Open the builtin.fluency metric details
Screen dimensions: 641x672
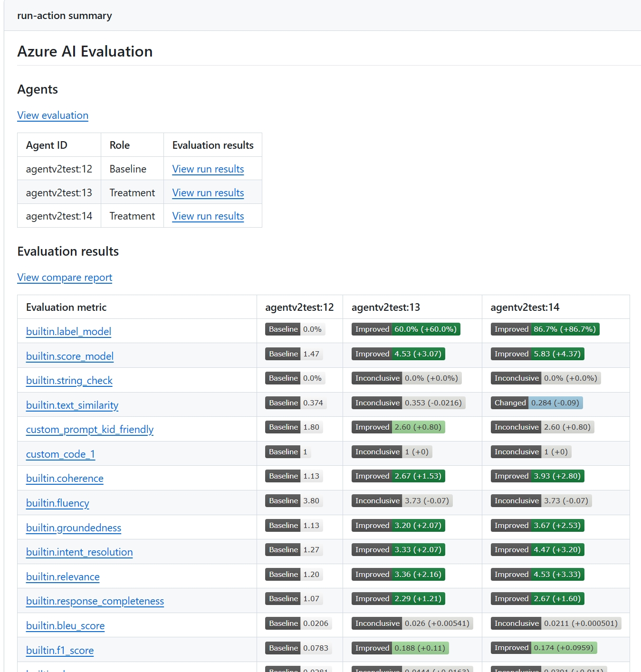tap(57, 503)
